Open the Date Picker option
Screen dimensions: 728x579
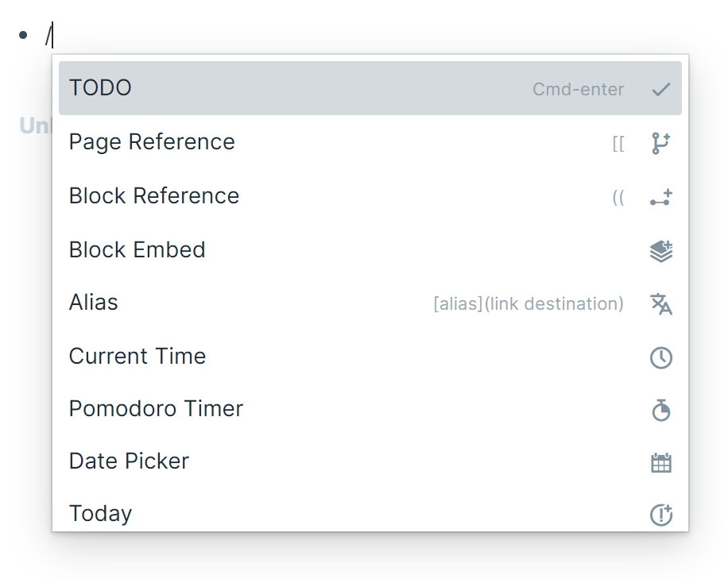click(129, 461)
